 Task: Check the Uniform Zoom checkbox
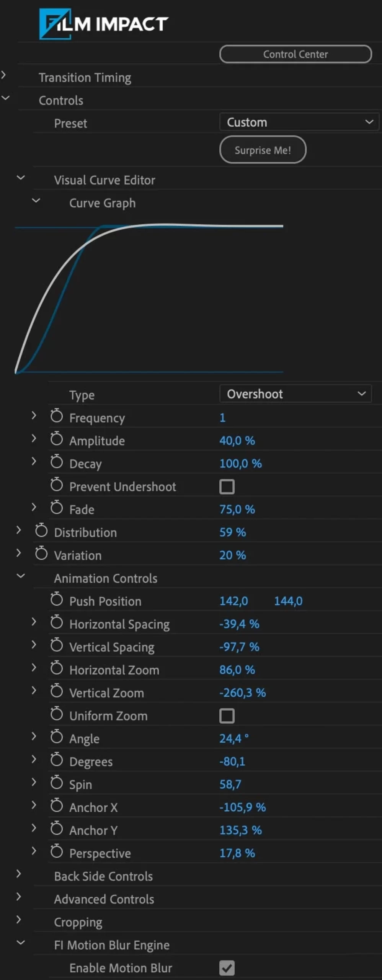tap(227, 716)
